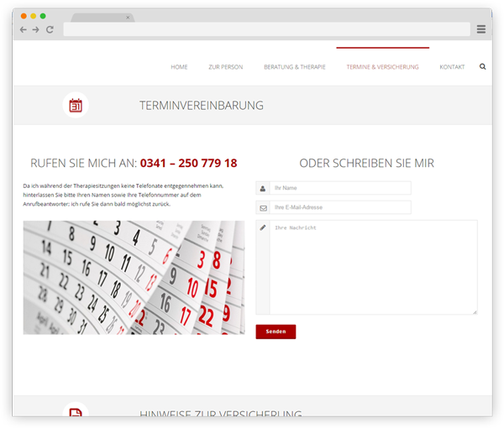Submit the form with Senden

[x=276, y=331]
